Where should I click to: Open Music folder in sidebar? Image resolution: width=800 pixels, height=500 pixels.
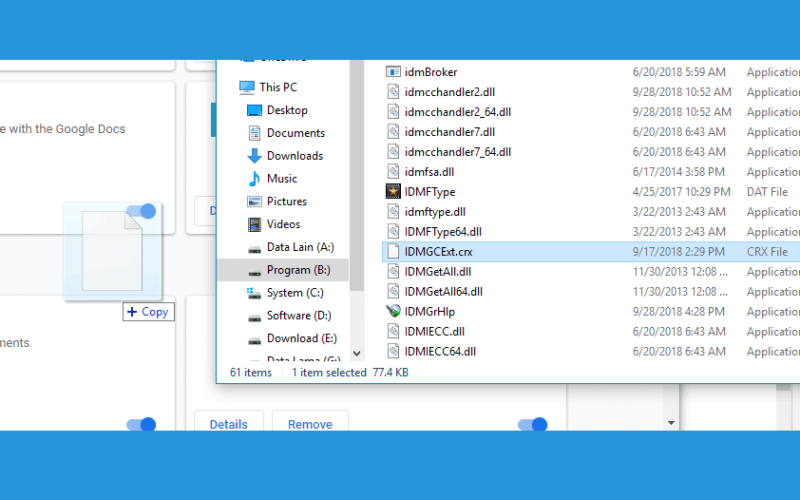click(x=282, y=179)
